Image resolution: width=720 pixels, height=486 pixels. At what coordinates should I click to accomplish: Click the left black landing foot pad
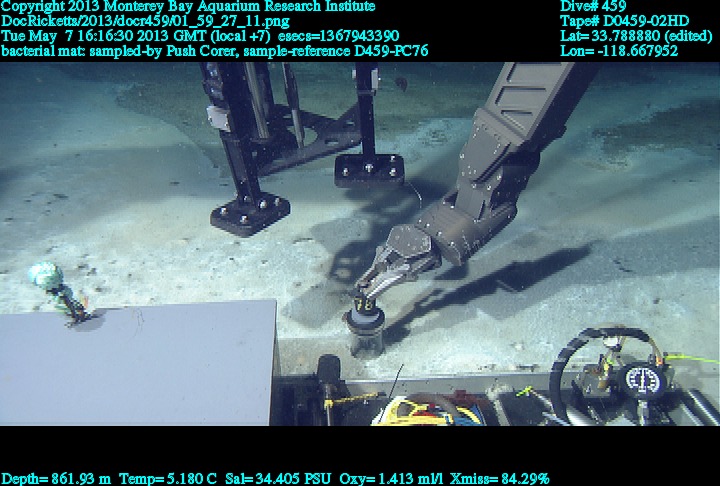click(249, 212)
